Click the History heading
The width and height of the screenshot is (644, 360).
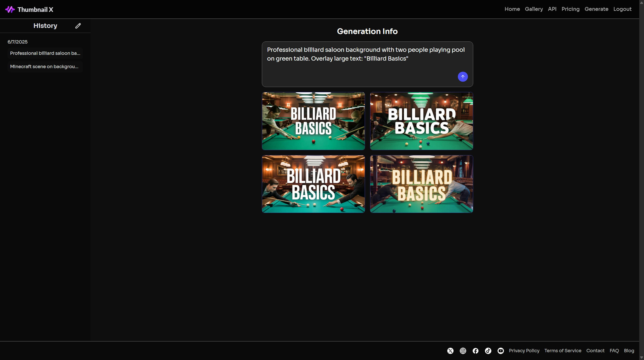[45, 26]
